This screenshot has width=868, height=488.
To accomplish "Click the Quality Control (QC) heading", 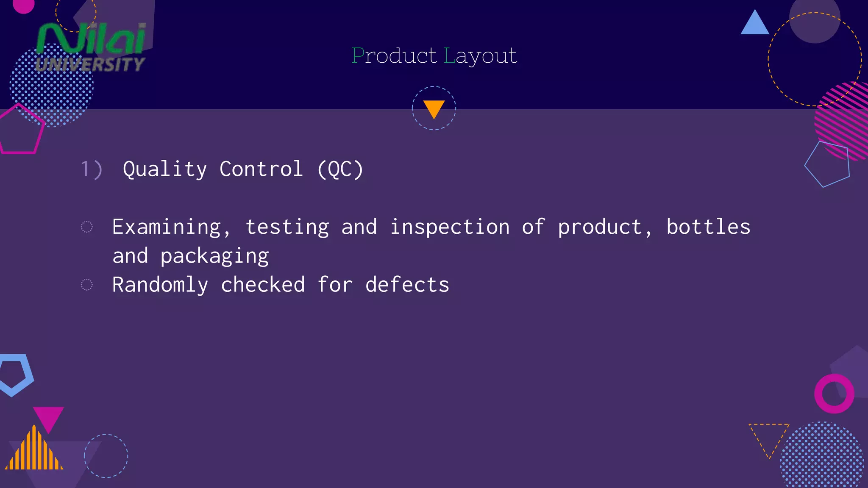I will click(x=243, y=169).
